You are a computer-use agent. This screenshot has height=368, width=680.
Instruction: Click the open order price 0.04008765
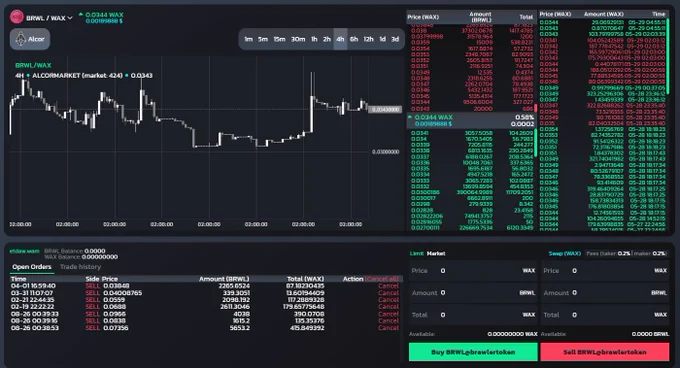pyautogui.click(x=122, y=293)
